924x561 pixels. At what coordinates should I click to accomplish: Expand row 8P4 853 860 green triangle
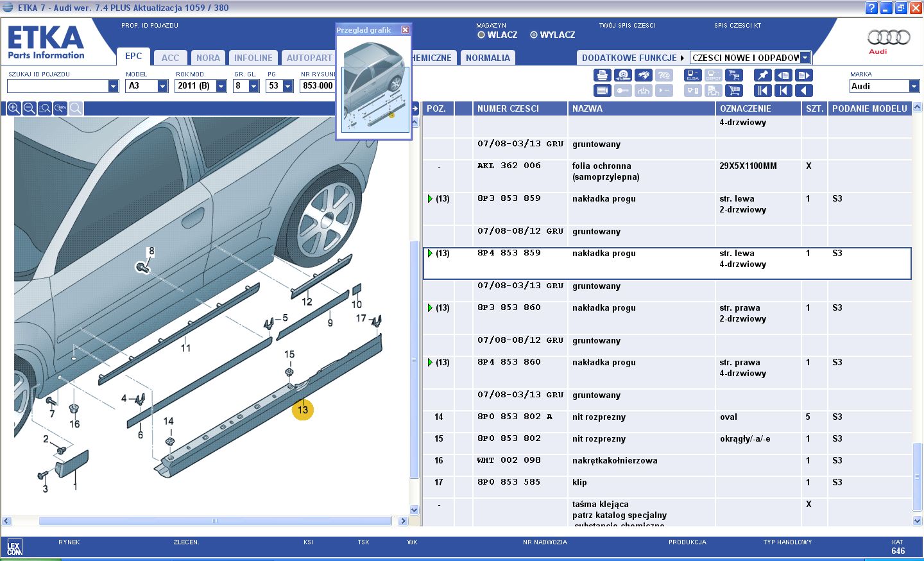point(430,362)
